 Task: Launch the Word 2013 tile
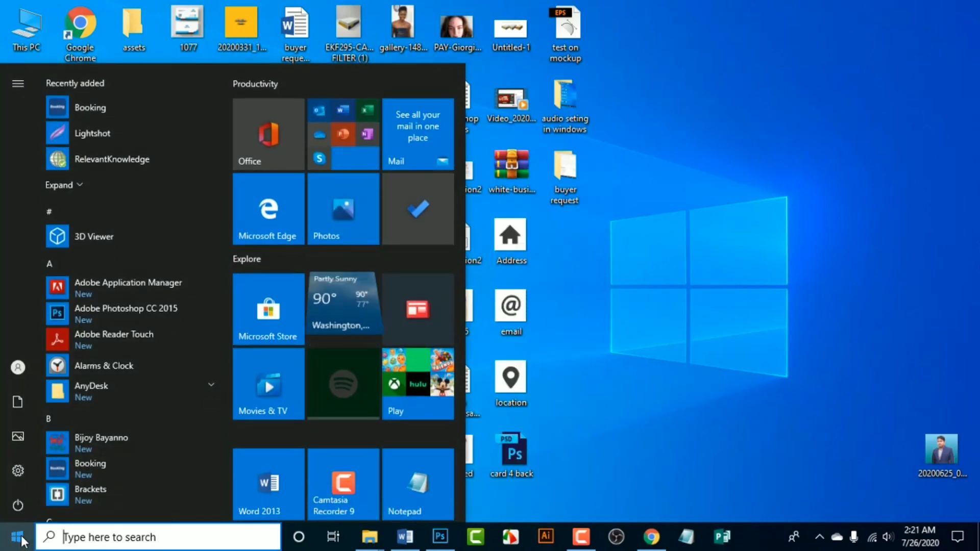[268, 484]
